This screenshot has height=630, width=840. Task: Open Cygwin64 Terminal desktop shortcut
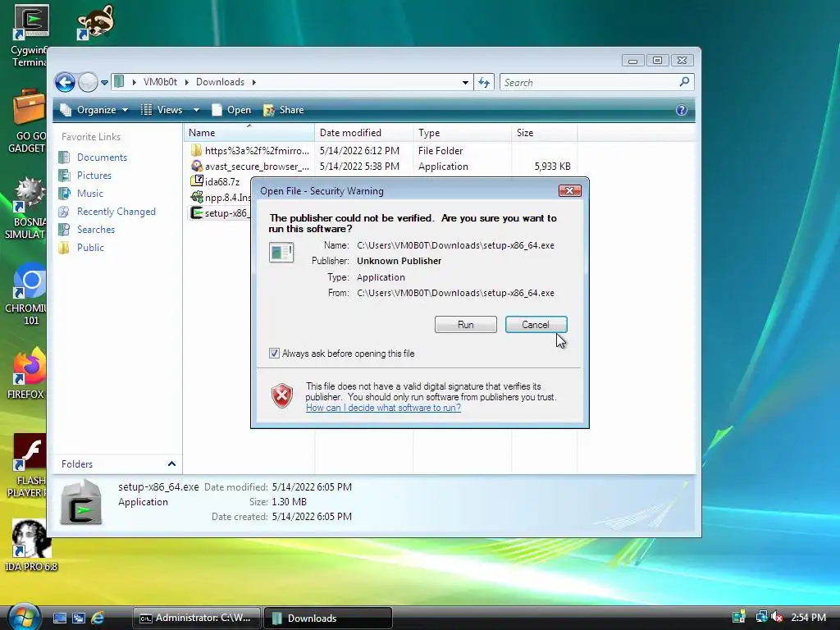pos(30,36)
